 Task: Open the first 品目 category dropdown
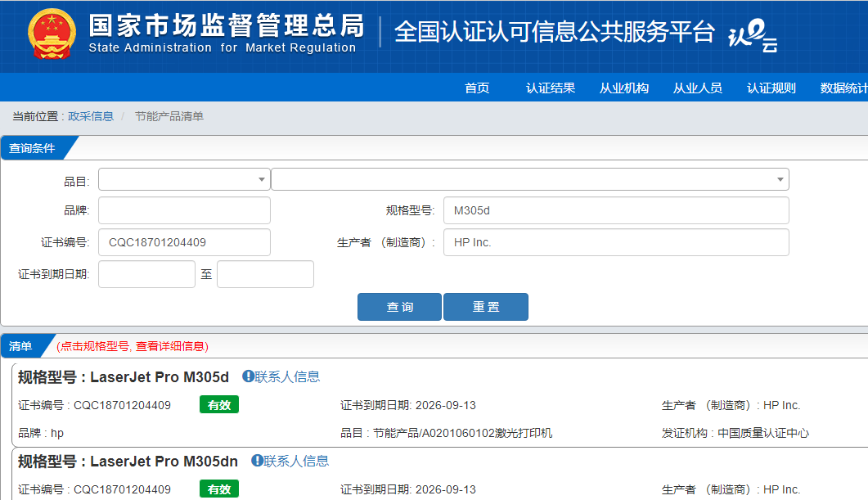click(184, 179)
